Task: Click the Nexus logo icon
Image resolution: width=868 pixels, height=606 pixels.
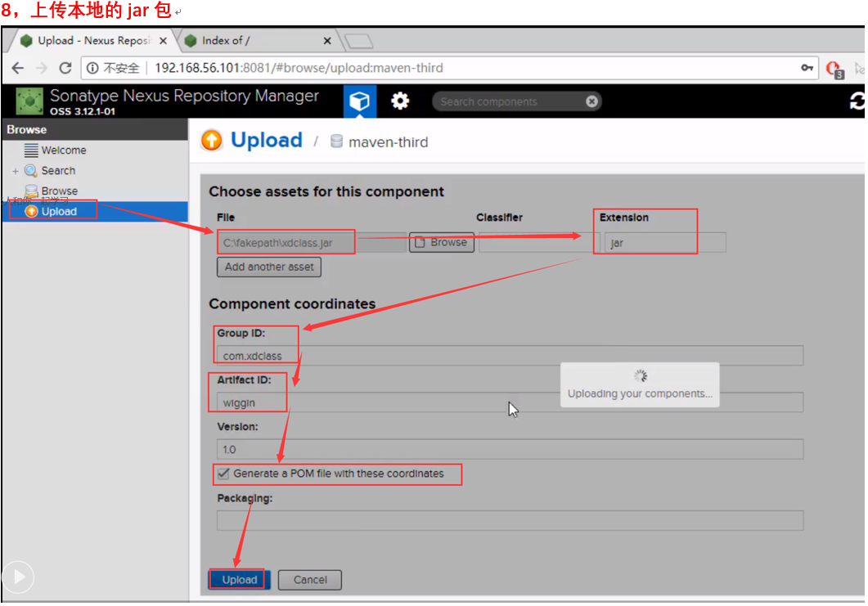Action: (29, 101)
